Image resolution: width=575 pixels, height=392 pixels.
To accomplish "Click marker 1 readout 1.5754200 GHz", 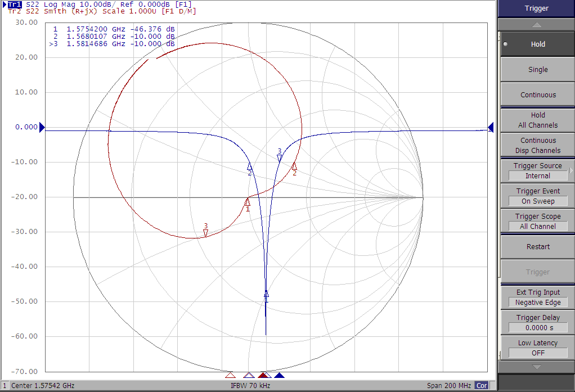I will coord(114,29).
